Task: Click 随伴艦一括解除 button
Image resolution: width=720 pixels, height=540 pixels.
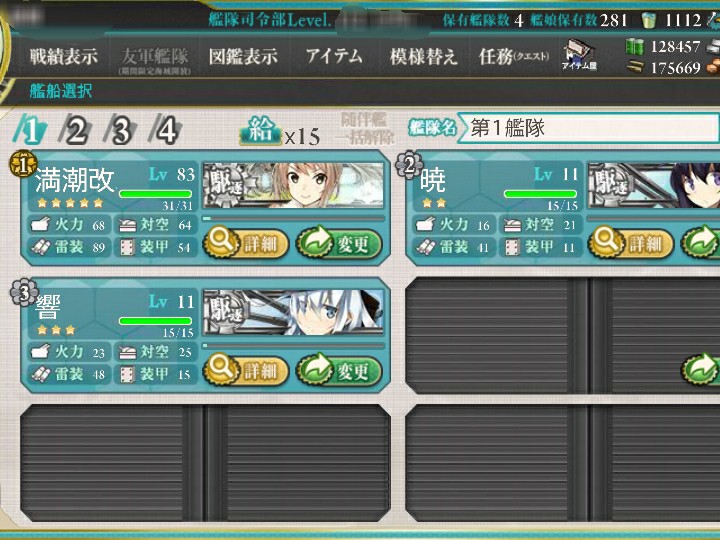Action: click(366, 129)
